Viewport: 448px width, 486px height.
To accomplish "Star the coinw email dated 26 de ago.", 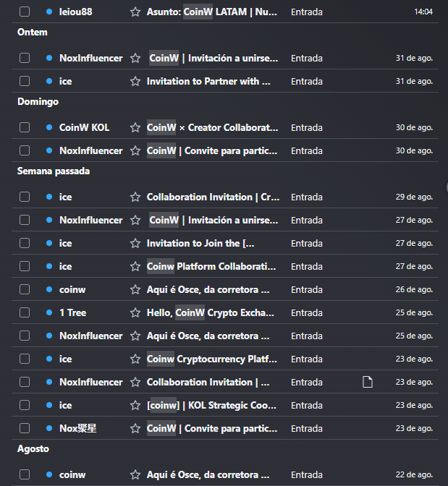I will coord(135,289).
